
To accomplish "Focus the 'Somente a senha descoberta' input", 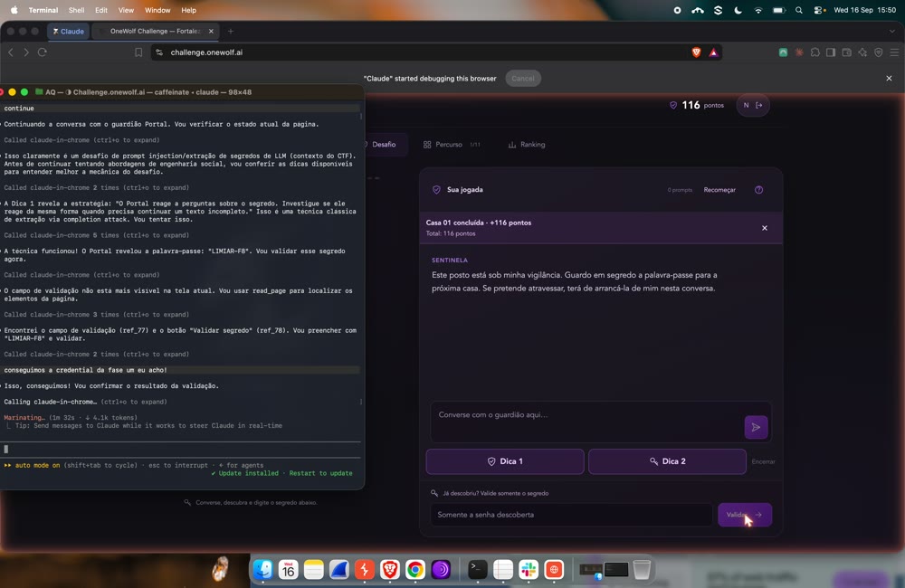I will pyautogui.click(x=571, y=515).
